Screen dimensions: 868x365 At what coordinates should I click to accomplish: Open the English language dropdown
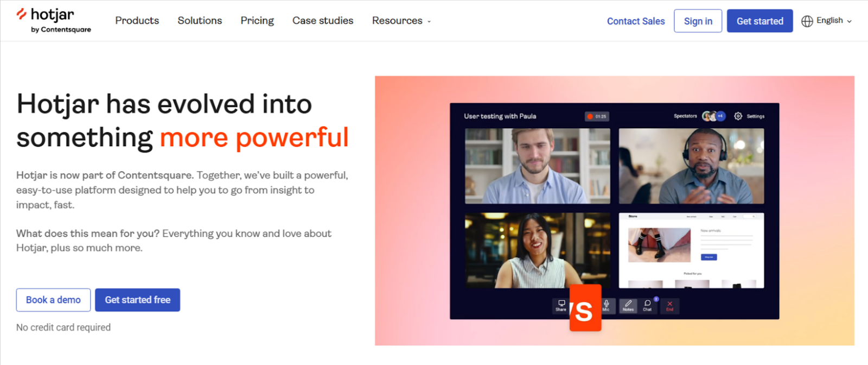834,21
